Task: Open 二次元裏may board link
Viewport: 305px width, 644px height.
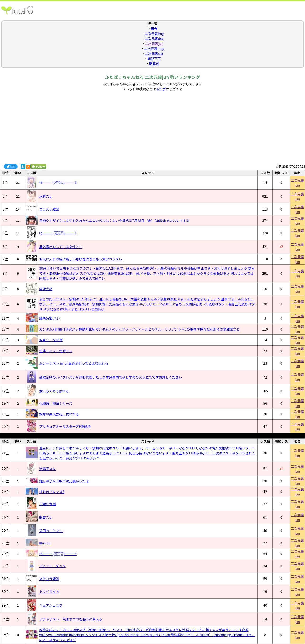Action: (154, 49)
